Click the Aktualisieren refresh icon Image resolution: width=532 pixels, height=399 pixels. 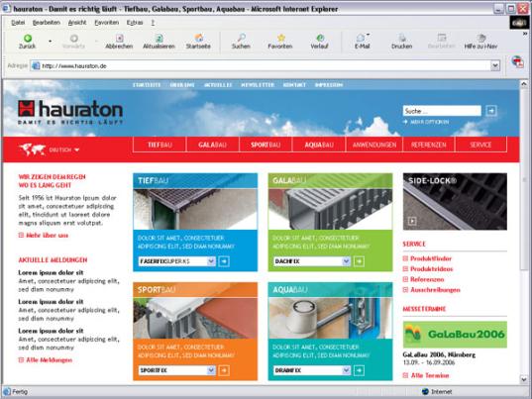[x=159, y=38]
